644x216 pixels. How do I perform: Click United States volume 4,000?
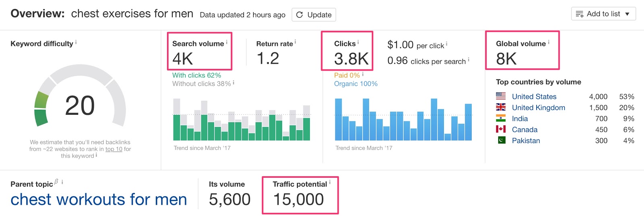[599, 97]
